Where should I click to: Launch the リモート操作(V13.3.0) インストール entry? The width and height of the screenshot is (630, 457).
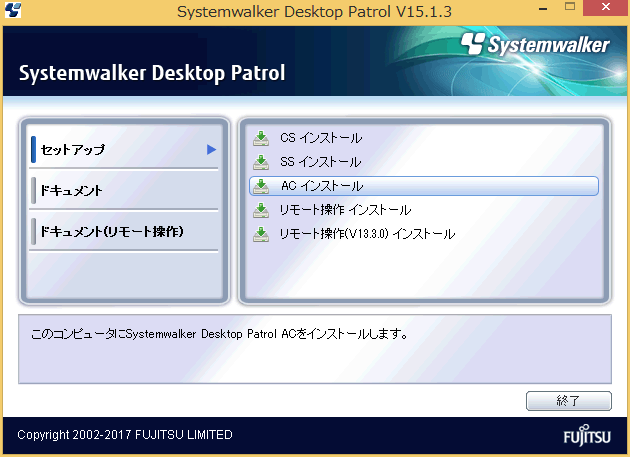click(x=367, y=234)
